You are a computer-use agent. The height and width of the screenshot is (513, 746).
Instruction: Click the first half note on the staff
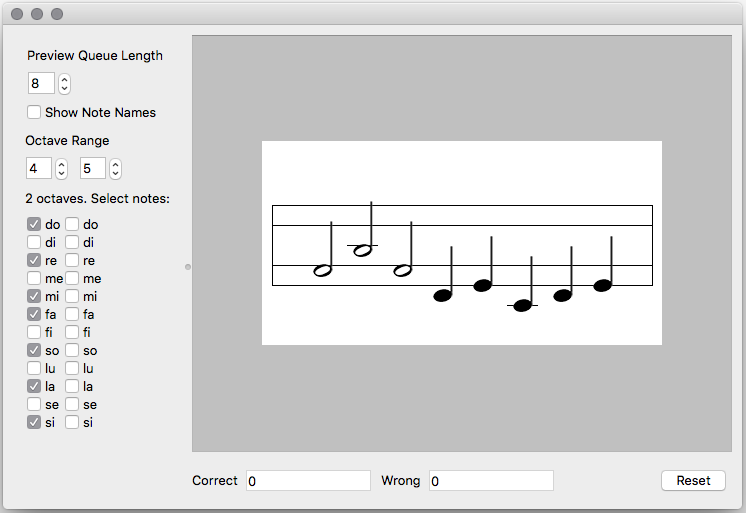(x=322, y=270)
